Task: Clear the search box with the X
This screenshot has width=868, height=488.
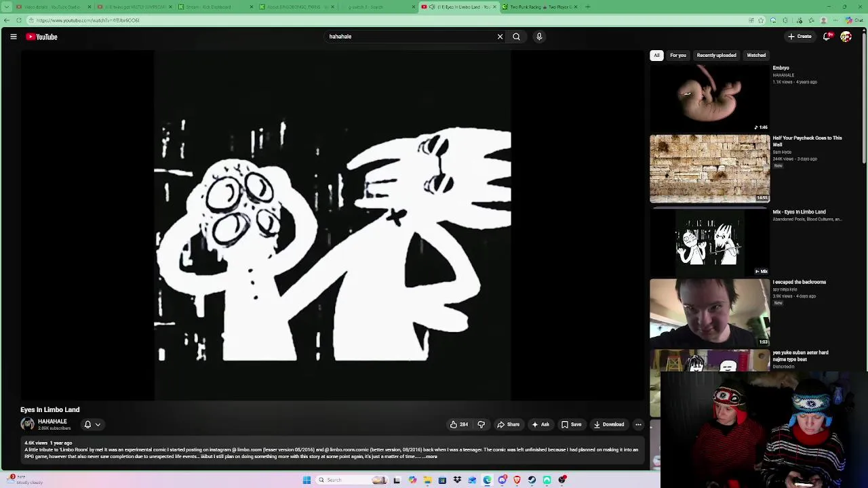Action: click(x=500, y=37)
